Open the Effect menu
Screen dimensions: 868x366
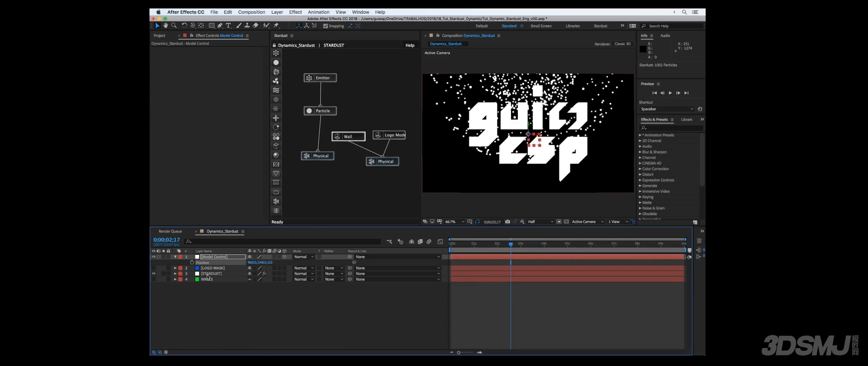click(x=295, y=12)
